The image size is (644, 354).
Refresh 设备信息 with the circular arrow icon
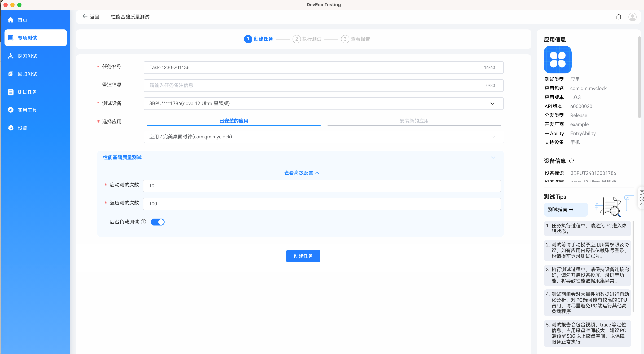coord(571,161)
